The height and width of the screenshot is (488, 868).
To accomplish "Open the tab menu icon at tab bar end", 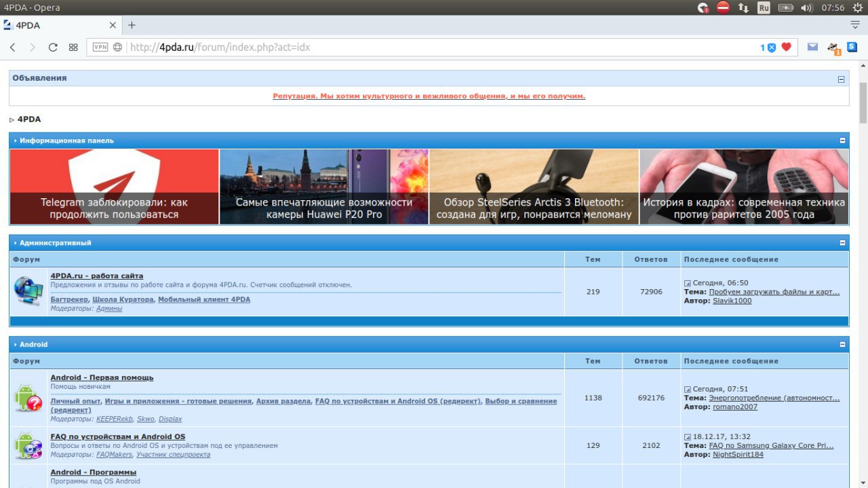I will pos(855,25).
